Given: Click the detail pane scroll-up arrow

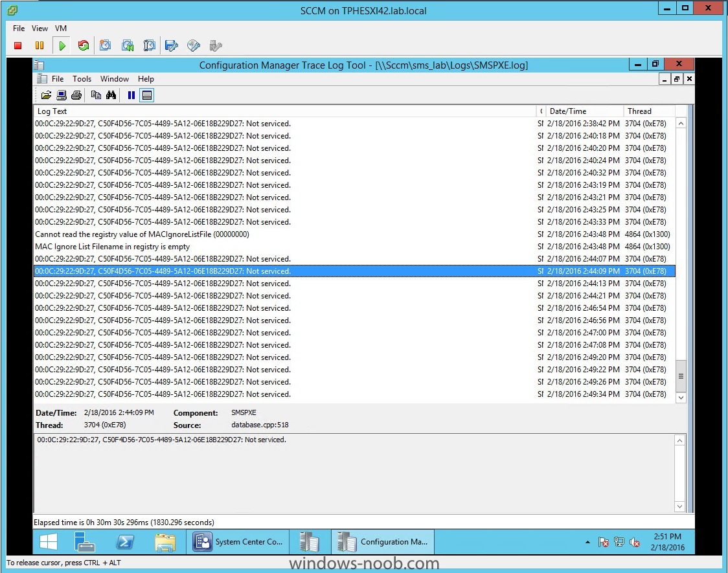Looking at the screenshot, I should point(679,441).
